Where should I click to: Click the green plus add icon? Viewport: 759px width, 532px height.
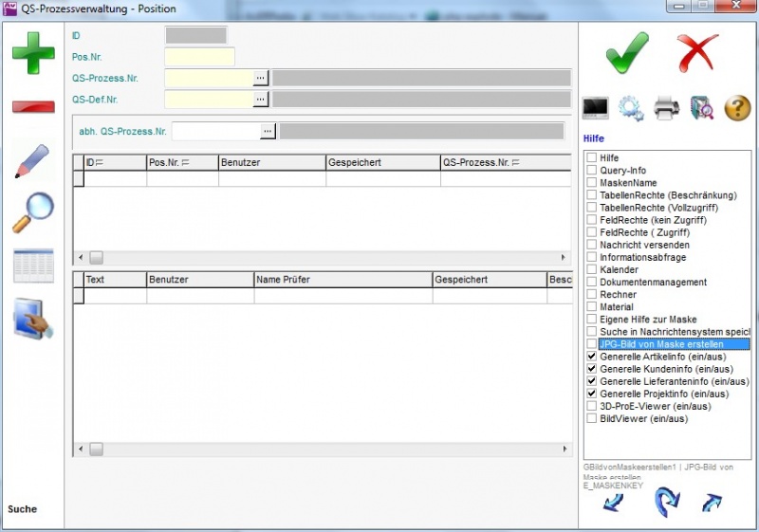[x=33, y=52]
